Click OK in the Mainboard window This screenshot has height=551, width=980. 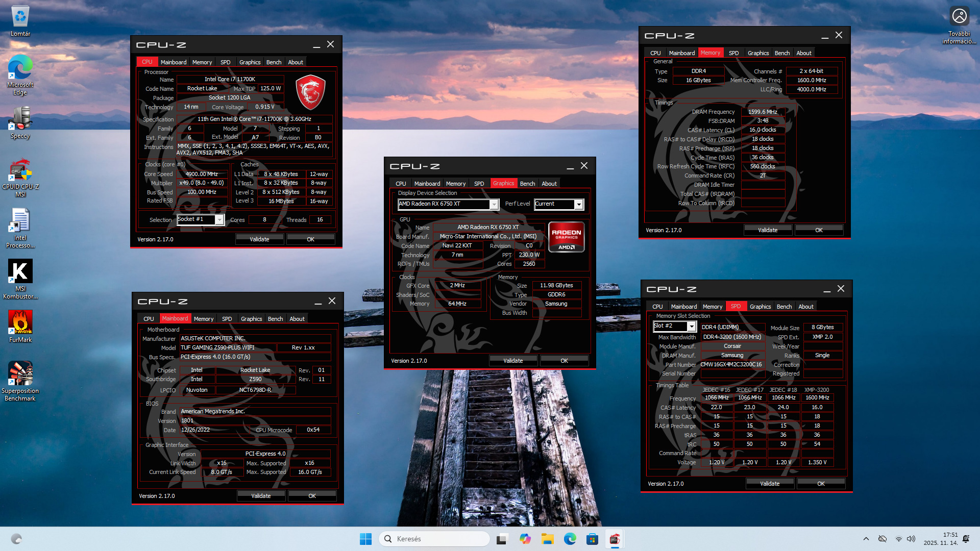pos(312,496)
